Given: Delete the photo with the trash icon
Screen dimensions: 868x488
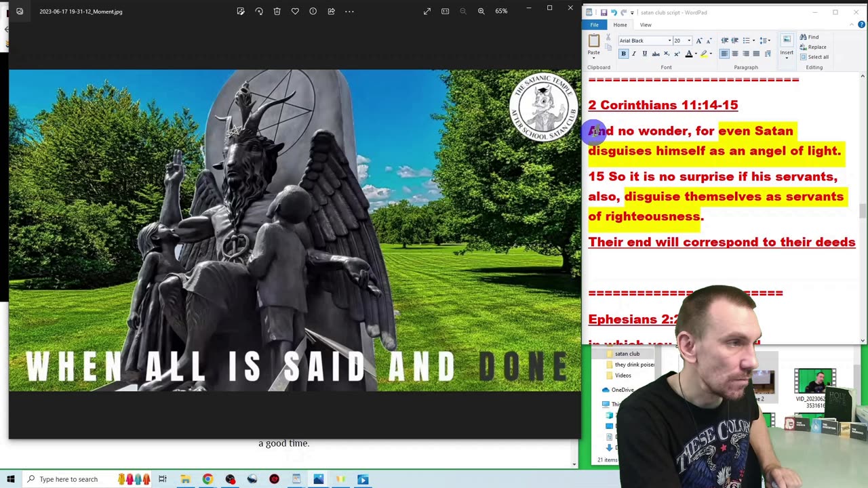Looking at the screenshot, I should 277,12.
